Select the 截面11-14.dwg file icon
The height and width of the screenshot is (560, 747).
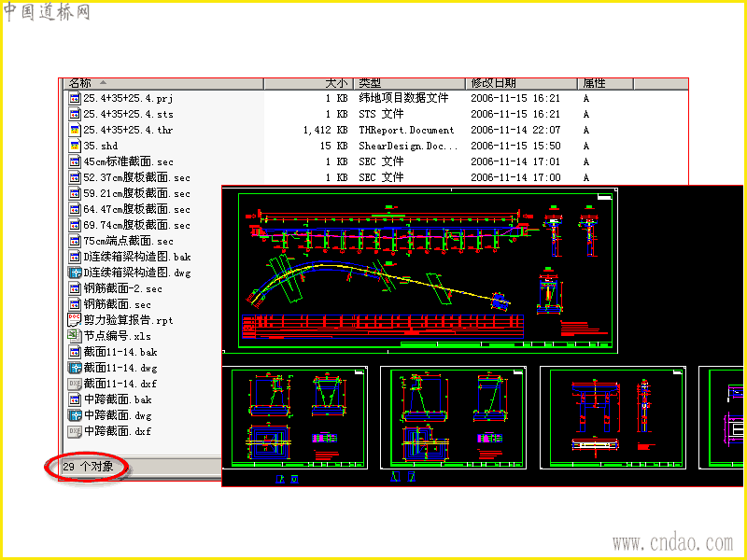coord(75,368)
